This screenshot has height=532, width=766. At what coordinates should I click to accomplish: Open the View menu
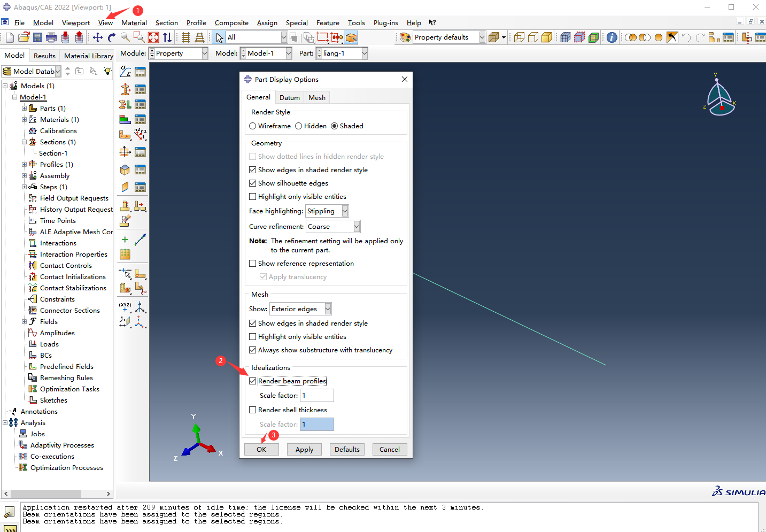[105, 23]
